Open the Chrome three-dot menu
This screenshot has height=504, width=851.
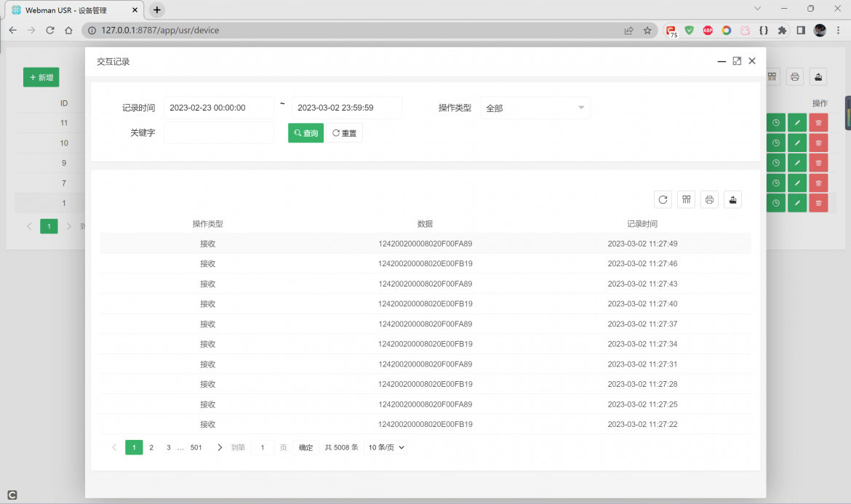pyautogui.click(x=838, y=31)
